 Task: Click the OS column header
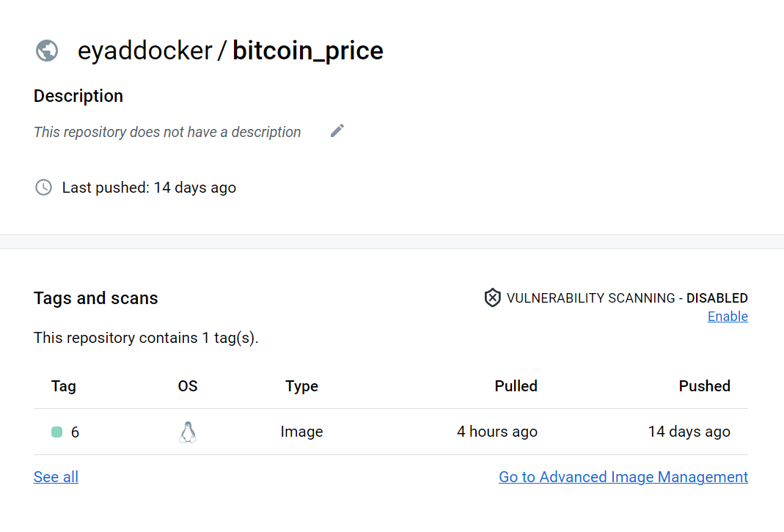pos(188,386)
